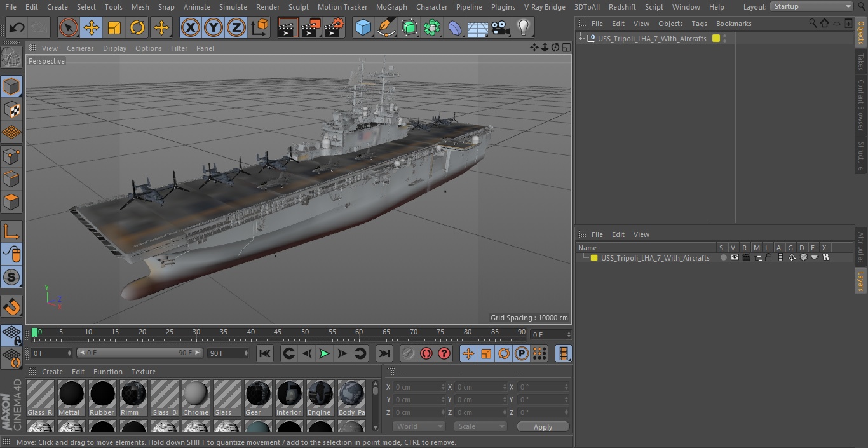Add a Light object bulb icon

coord(524,27)
